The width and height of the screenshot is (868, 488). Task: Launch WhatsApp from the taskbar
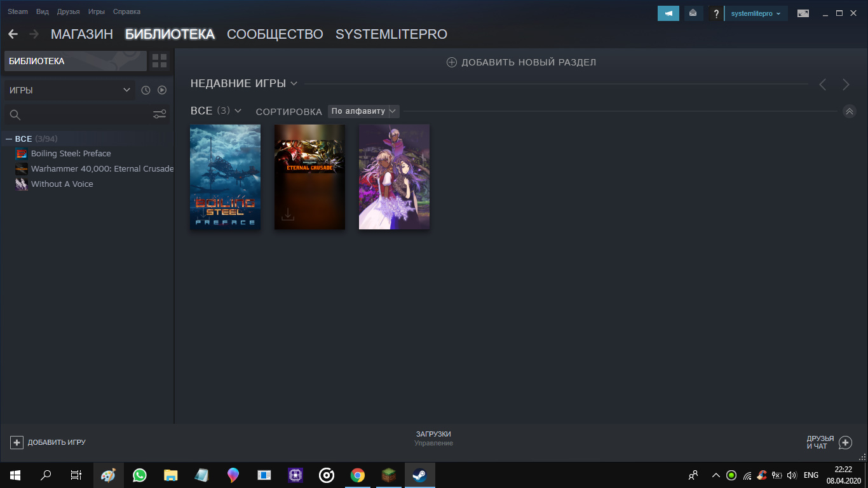[x=139, y=475]
